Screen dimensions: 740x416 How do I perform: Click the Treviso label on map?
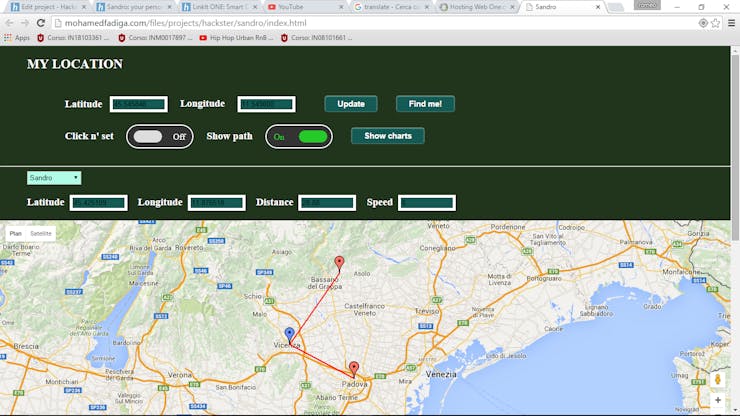(427, 311)
